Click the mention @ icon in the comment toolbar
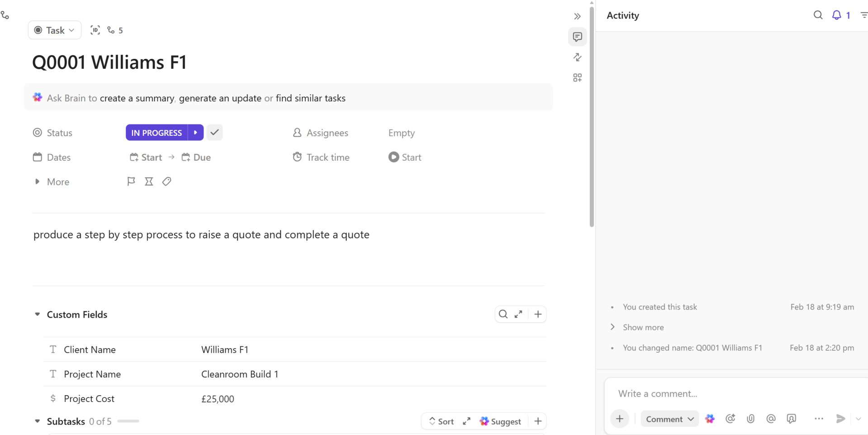Screen dimensions: 868x435 click(x=771, y=419)
